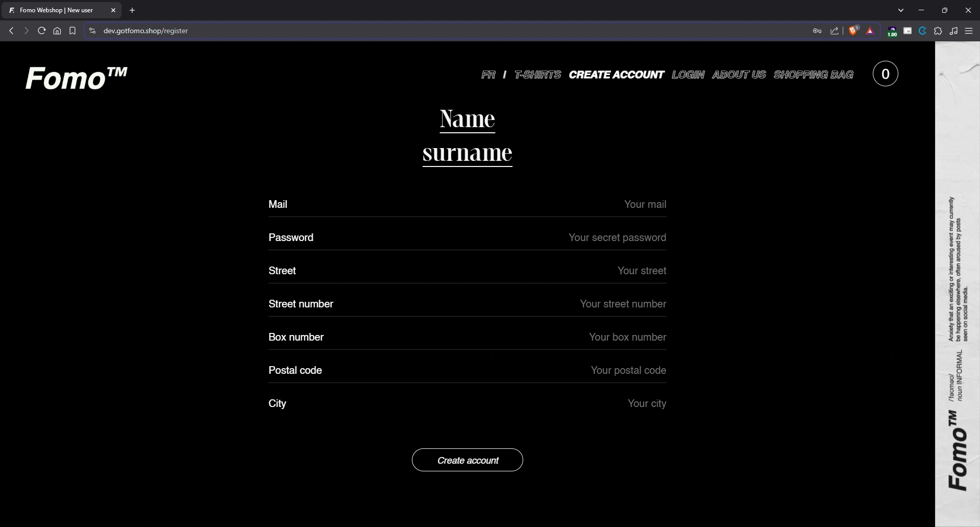Viewport: 980px width, 527px height.
Task: Open Brave Shields lion icon
Action: click(x=853, y=31)
